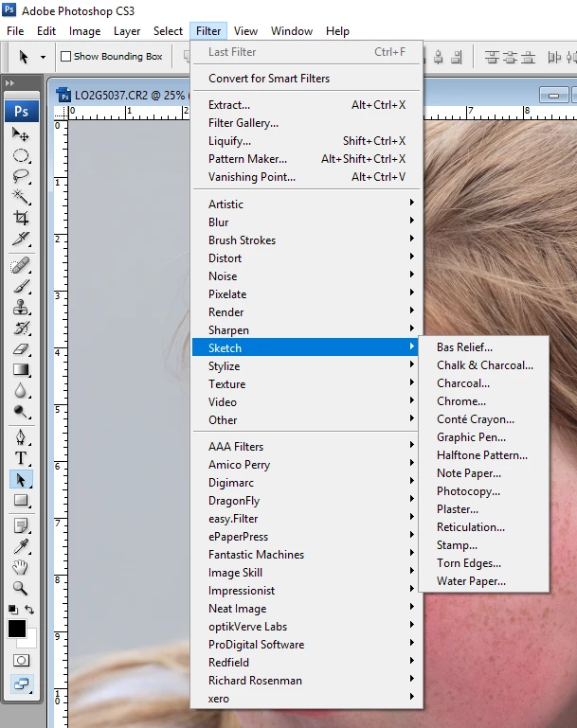The image size is (577, 728).
Task: Select the Lasso tool
Action: 21,176
